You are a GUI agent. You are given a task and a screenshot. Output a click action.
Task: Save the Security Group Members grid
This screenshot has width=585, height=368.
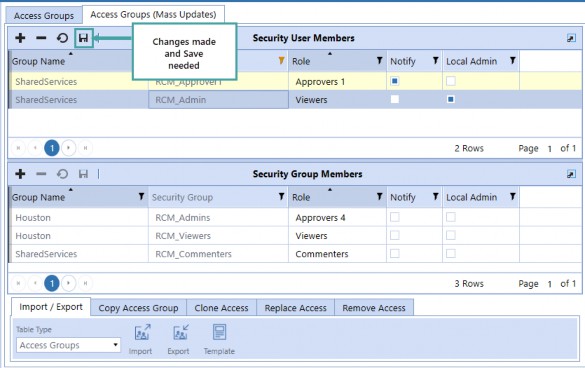pyautogui.click(x=84, y=174)
